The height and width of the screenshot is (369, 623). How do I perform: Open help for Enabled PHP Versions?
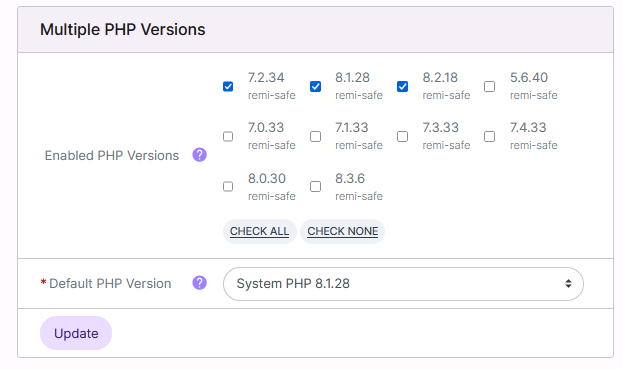199,155
